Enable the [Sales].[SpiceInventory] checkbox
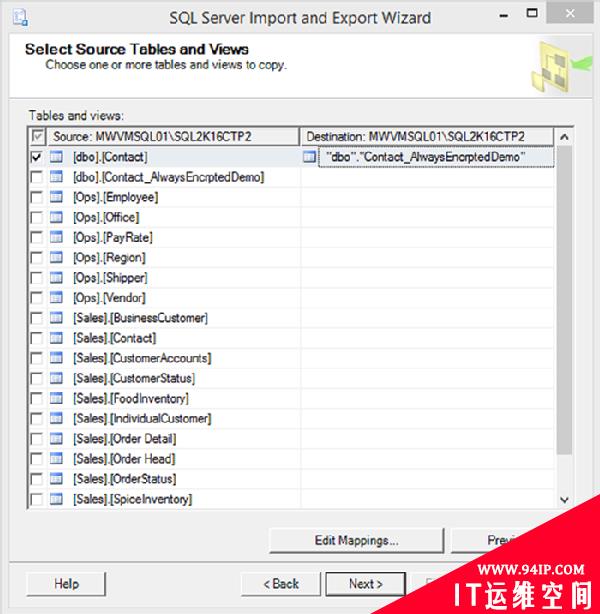The width and height of the screenshot is (600, 614). [37, 499]
